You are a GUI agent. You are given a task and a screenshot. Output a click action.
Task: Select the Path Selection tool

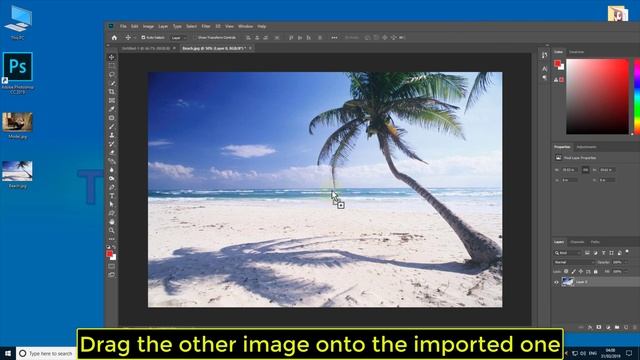pyautogui.click(x=111, y=204)
